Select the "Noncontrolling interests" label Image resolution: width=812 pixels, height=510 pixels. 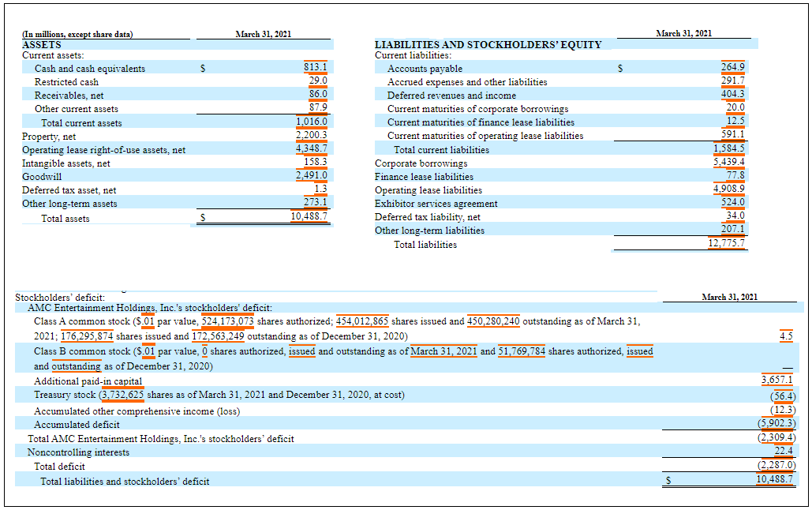click(x=78, y=452)
